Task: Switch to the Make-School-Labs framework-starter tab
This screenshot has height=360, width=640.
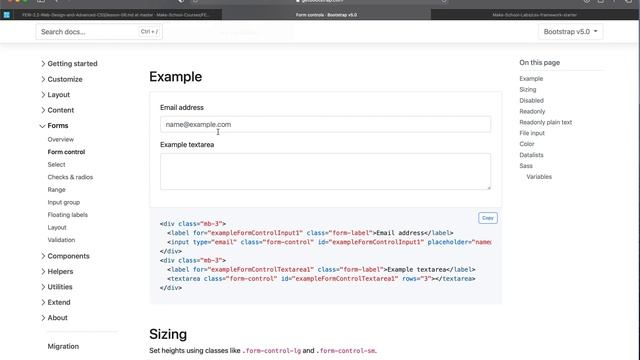Action: pyautogui.click(x=534, y=15)
